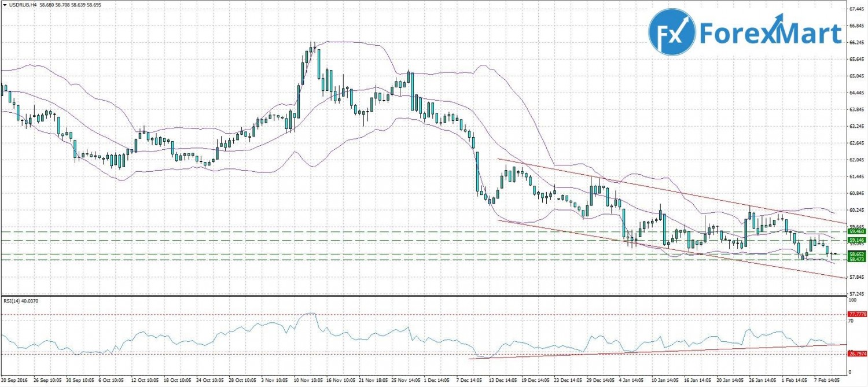Click the ForexMart FX circular logo icon
868x387 pixels.
point(671,32)
